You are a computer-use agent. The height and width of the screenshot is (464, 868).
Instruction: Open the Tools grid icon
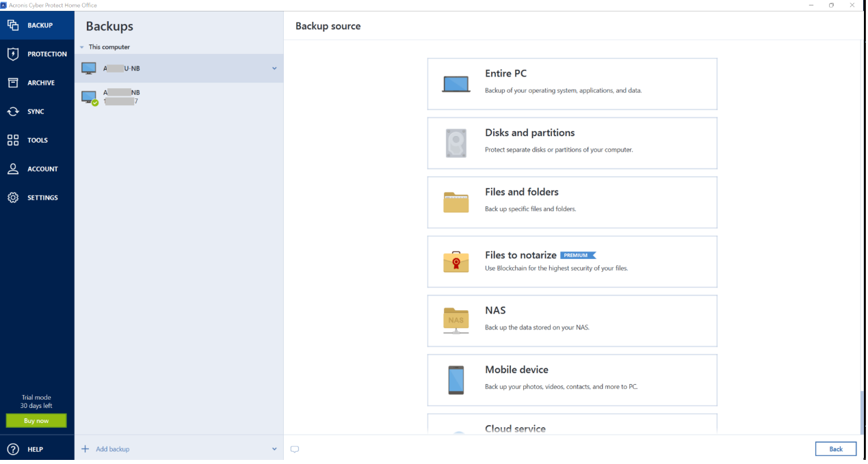click(x=13, y=140)
